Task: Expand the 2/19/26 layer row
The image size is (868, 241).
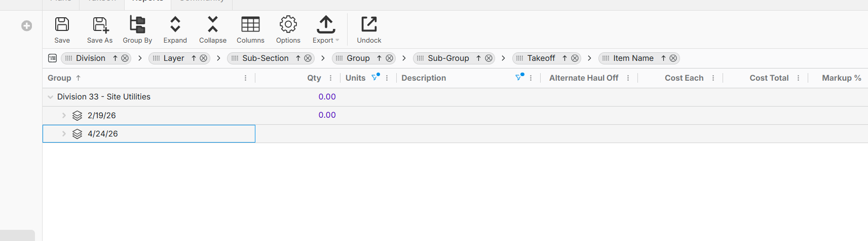Action: pyautogui.click(x=64, y=116)
